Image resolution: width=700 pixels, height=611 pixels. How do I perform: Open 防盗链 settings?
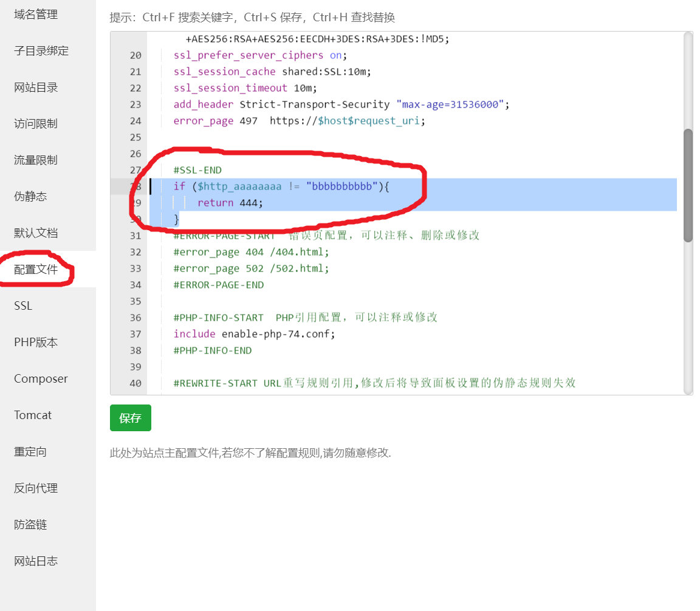(30, 524)
